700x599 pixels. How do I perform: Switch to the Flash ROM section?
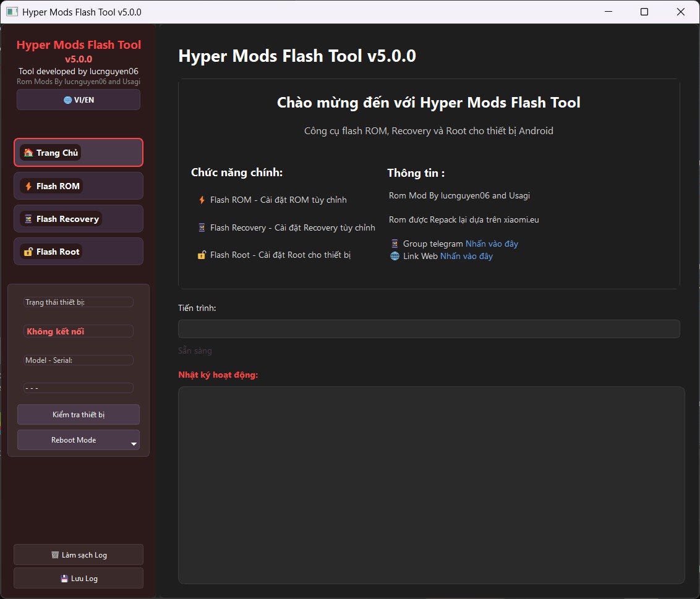[x=79, y=185]
